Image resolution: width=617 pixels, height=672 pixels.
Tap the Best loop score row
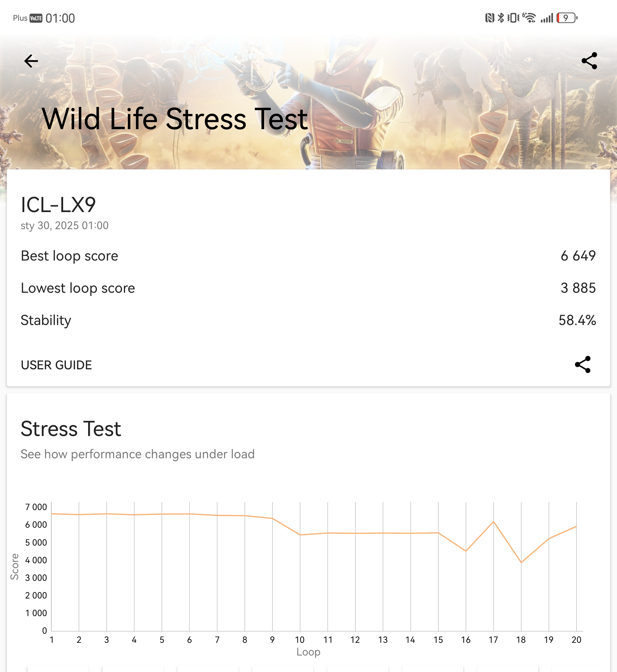pos(308,256)
